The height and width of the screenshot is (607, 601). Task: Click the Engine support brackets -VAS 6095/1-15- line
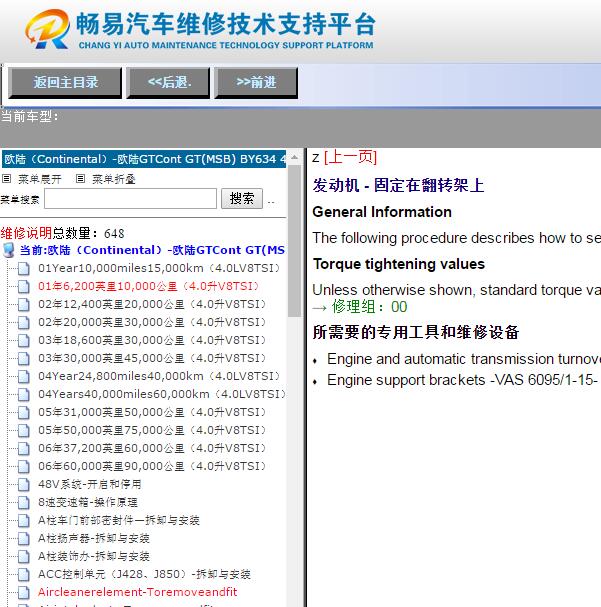tap(462, 380)
